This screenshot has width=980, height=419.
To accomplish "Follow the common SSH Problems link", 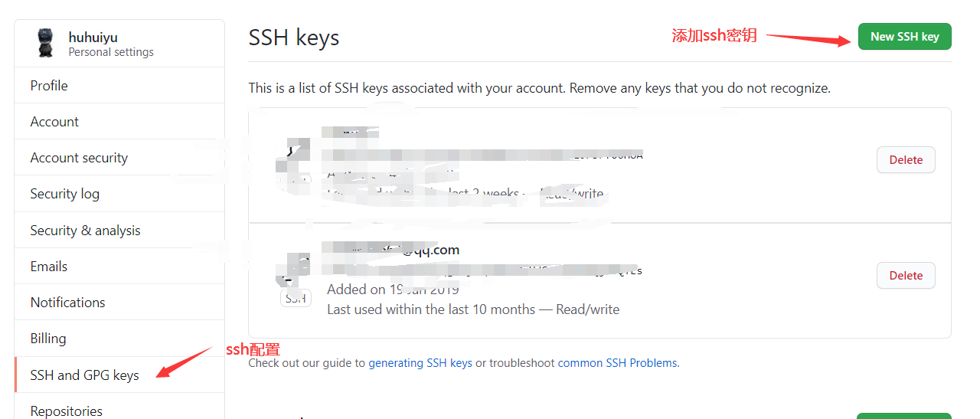I will 617,363.
